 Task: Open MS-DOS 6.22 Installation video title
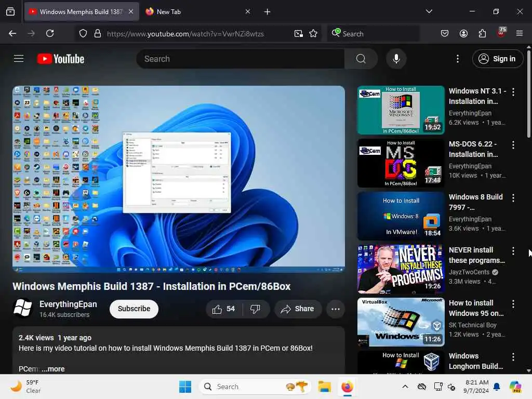click(x=474, y=149)
